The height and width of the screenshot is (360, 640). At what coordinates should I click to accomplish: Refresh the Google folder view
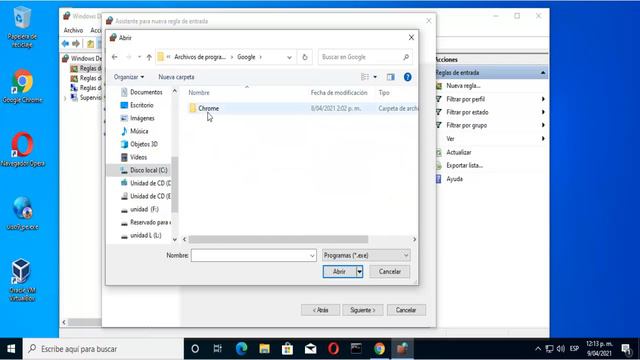(x=304, y=57)
